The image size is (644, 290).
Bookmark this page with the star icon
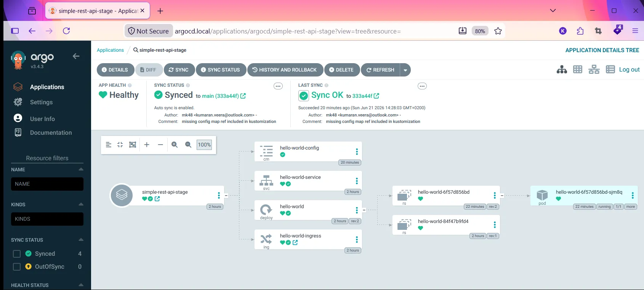coord(498,31)
